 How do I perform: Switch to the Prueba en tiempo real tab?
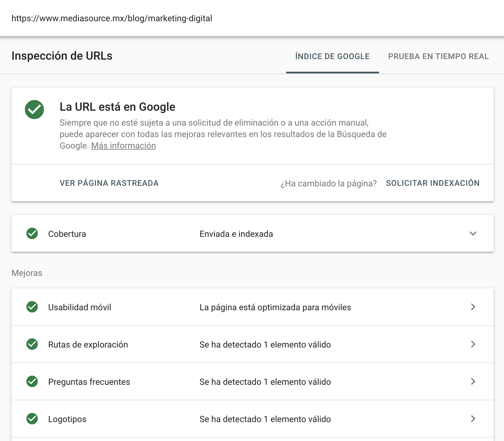pos(438,56)
